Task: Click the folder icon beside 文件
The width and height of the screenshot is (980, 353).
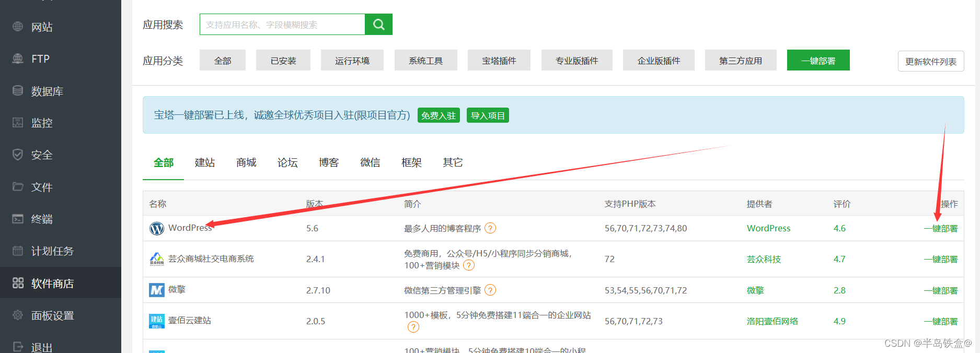Action: click(18, 186)
